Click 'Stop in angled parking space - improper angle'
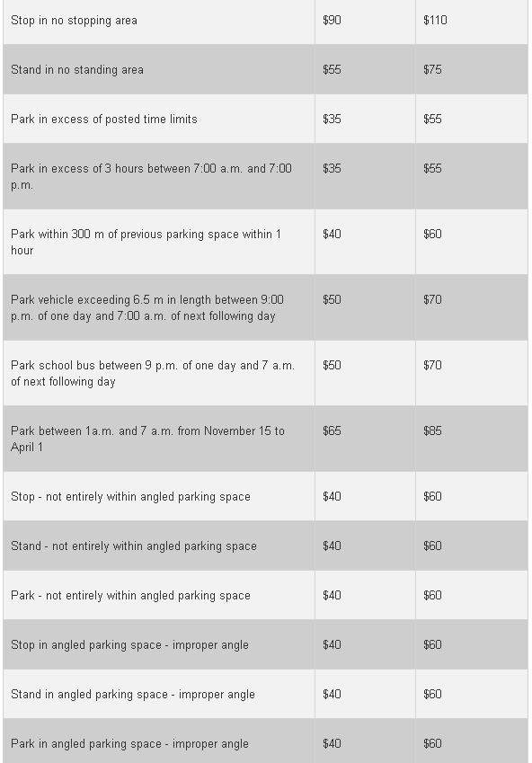The image size is (532, 763). (x=129, y=644)
